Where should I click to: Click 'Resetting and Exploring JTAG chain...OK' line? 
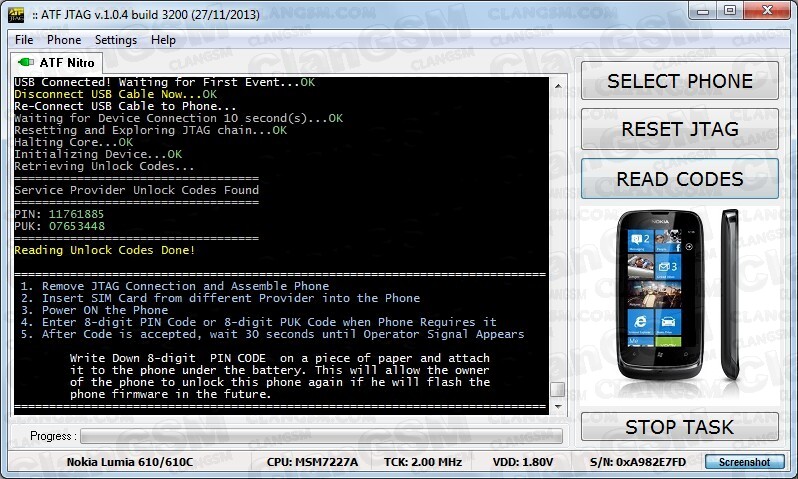pyautogui.click(x=151, y=130)
